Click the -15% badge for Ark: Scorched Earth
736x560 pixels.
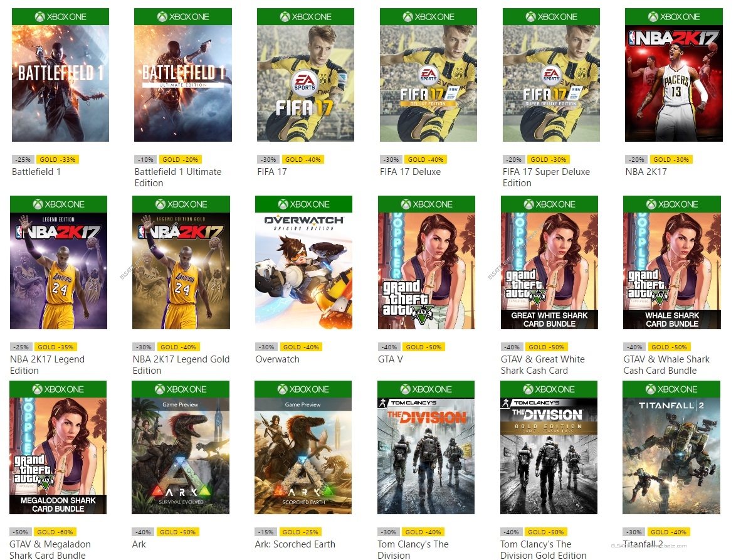[266, 532]
